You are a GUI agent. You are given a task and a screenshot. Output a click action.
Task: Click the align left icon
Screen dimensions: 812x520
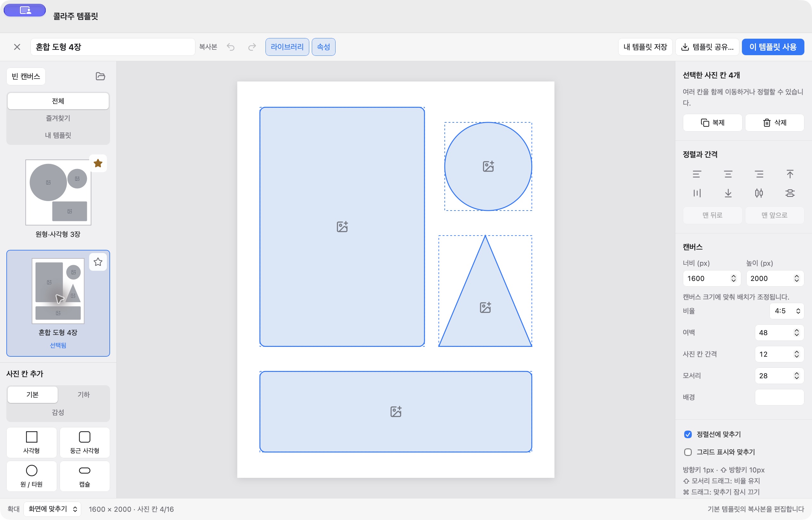[x=697, y=174]
